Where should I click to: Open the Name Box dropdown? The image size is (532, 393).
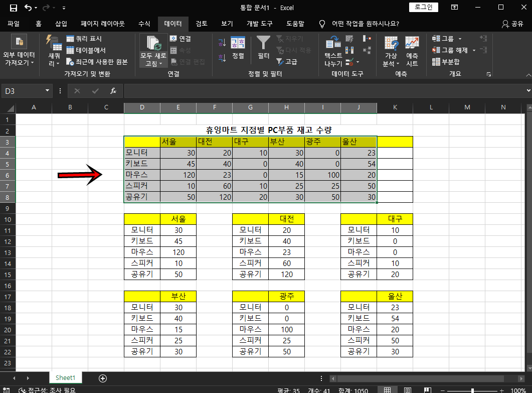coord(48,91)
